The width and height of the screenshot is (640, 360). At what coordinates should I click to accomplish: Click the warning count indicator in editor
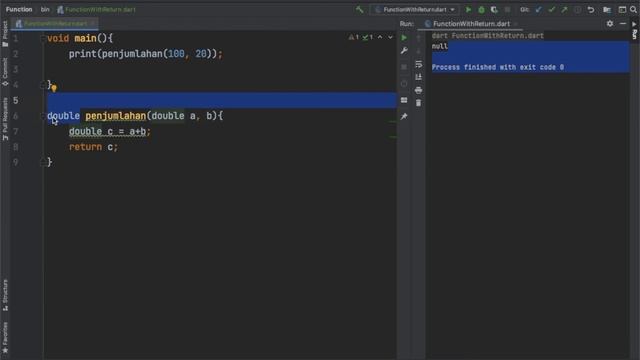pyautogui.click(x=353, y=37)
